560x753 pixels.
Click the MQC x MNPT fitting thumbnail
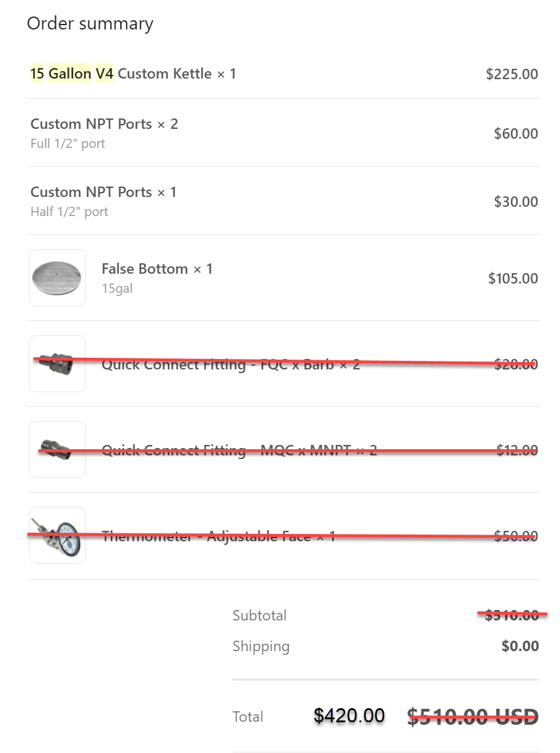(57, 449)
